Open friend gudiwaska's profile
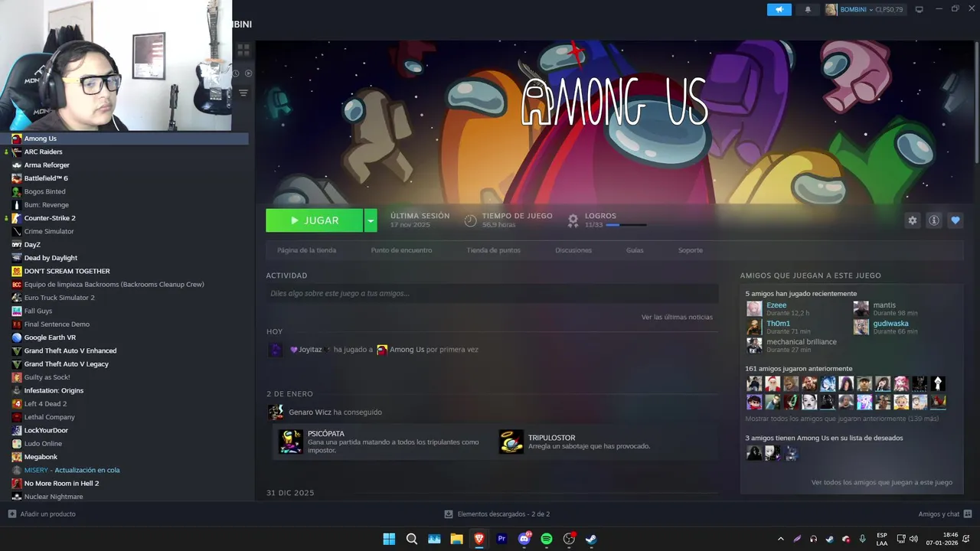 (890, 323)
